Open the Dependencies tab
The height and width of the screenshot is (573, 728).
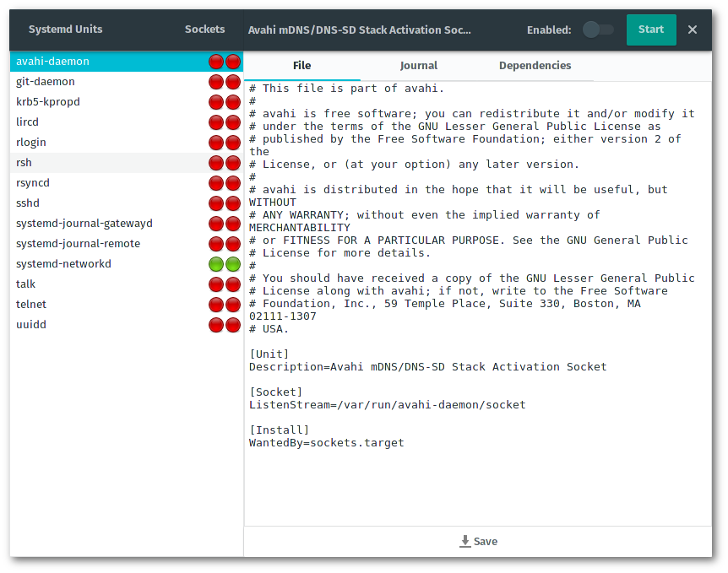535,66
